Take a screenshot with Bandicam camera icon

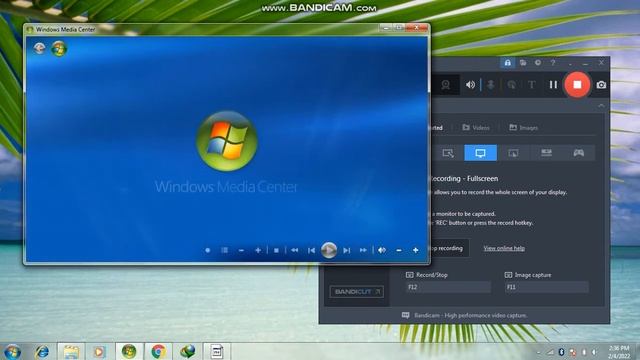point(601,85)
